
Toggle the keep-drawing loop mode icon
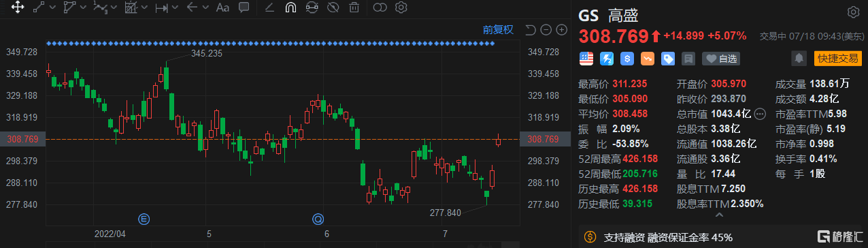(312, 8)
